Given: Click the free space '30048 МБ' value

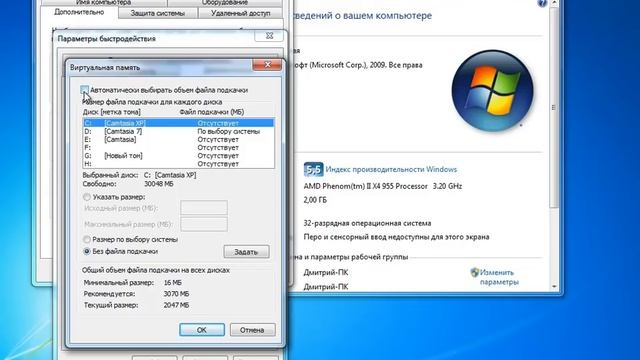Looking at the screenshot, I should pos(158,184).
